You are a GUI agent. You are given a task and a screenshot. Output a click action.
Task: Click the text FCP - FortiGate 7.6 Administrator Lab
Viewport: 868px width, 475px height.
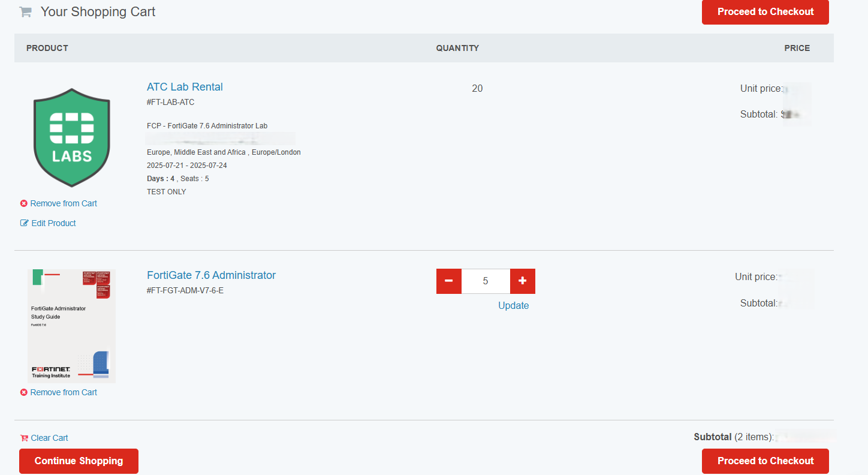207,126
